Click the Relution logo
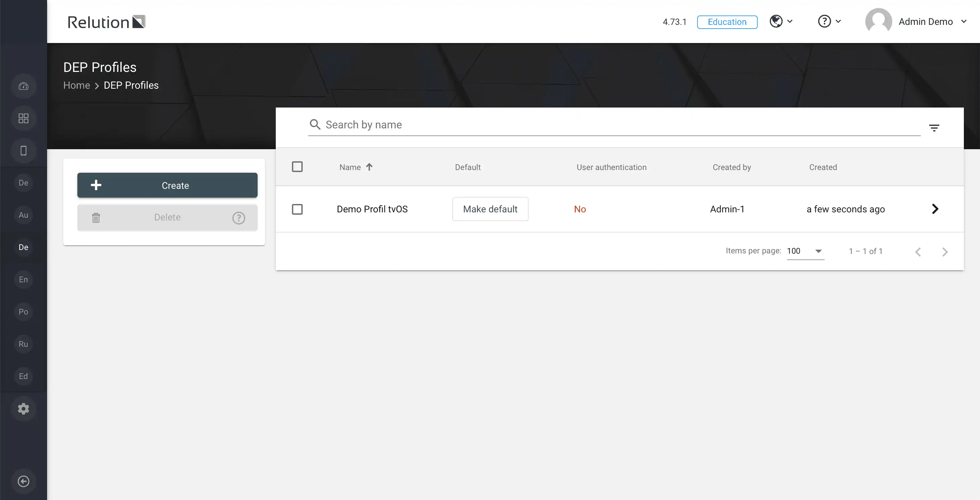980x500 pixels. [107, 22]
